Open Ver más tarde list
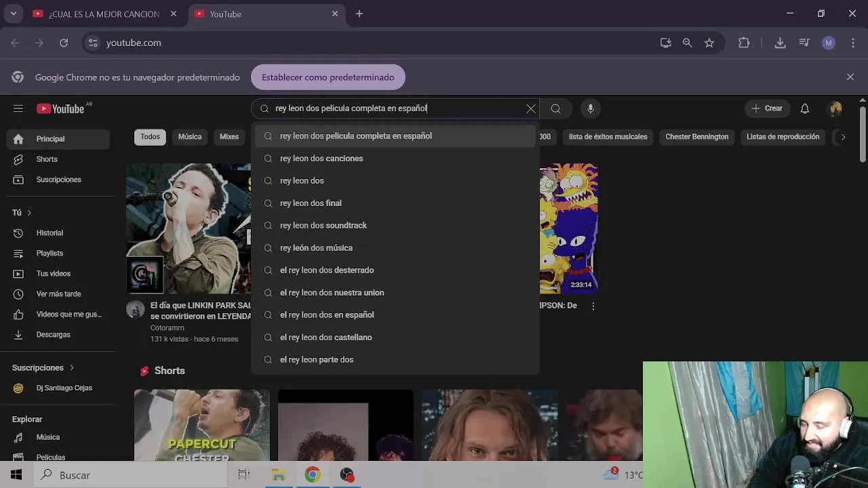The height and width of the screenshot is (488, 868). (x=58, y=294)
